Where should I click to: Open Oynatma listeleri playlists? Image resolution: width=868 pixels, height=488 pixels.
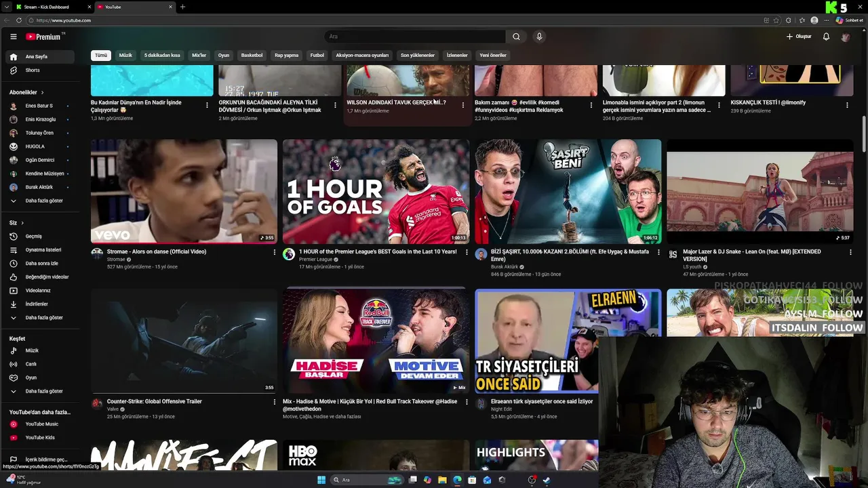pyautogui.click(x=41, y=250)
